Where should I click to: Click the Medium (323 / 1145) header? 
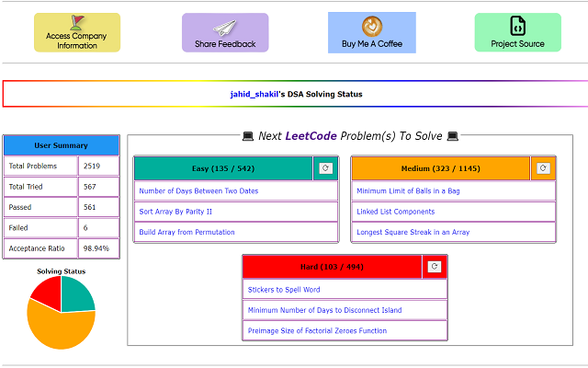(x=441, y=168)
